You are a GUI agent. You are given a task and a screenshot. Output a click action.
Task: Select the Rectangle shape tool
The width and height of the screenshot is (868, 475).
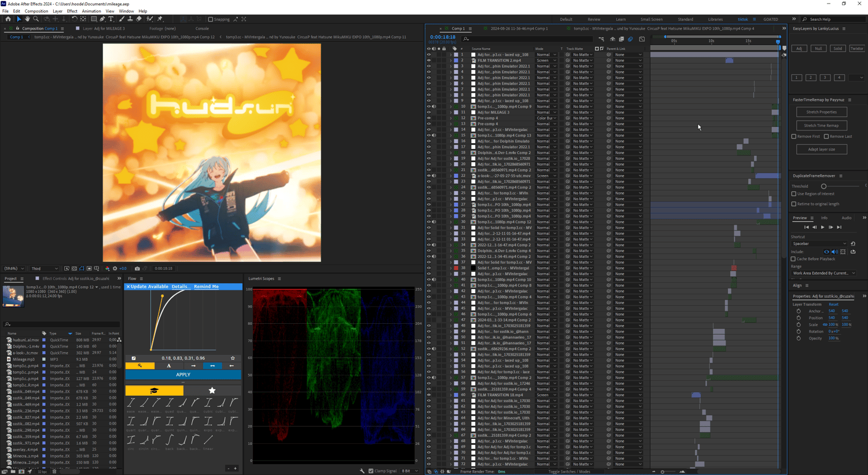pos(94,19)
